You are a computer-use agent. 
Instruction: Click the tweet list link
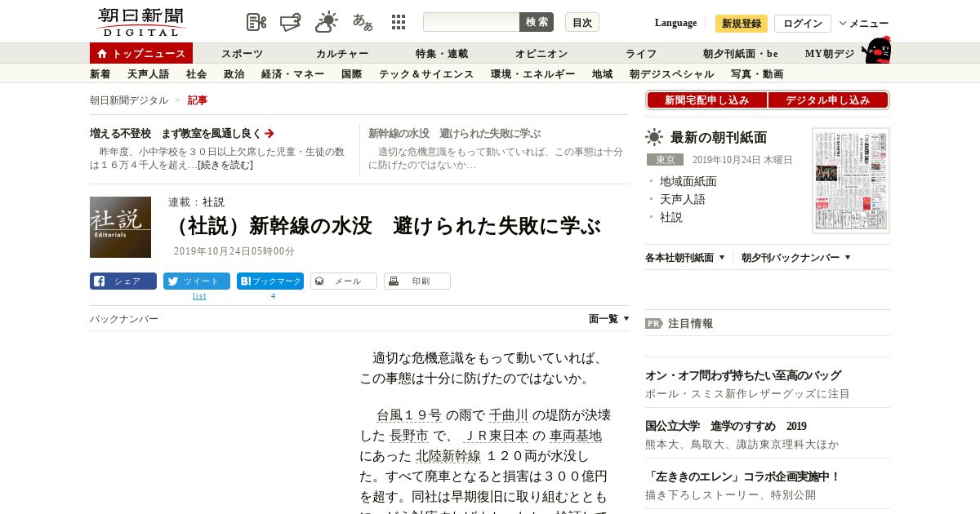[x=199, y=296]
